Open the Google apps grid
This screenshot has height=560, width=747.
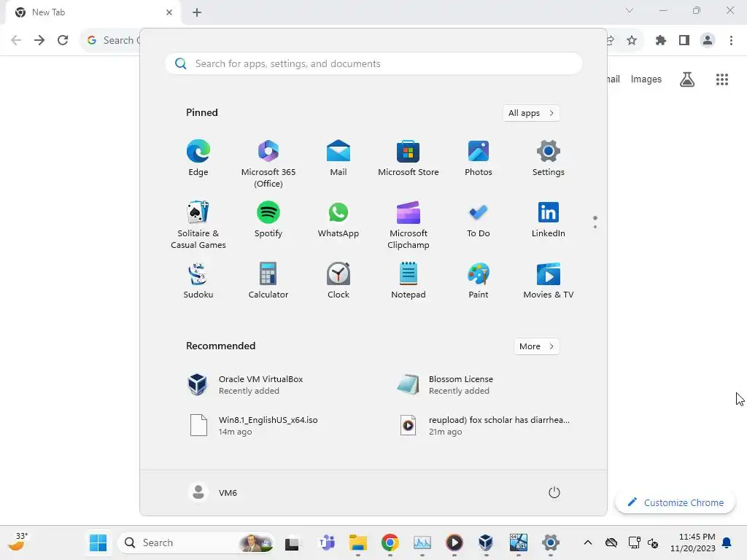(x=722, y=79)
